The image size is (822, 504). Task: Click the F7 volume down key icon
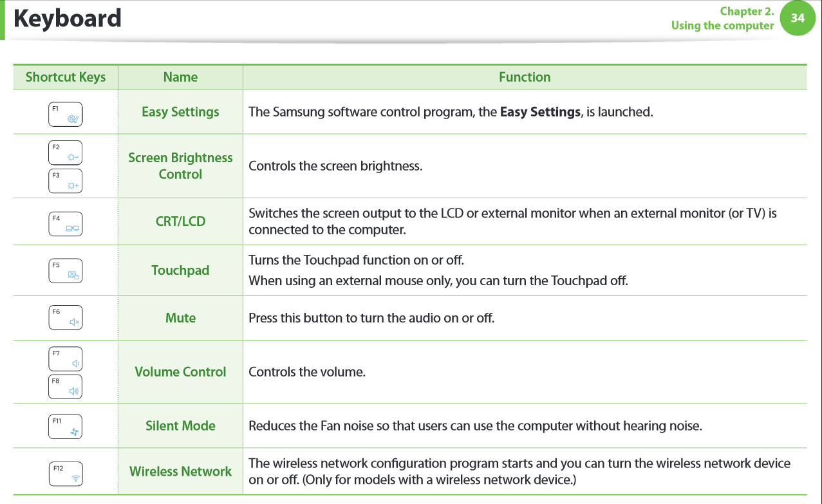tap(66, 359)
